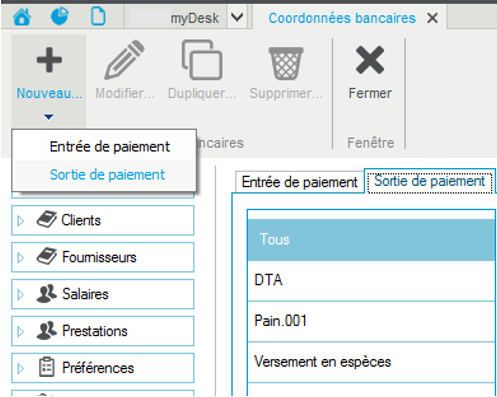This screenshot has height=397, width=497.
Task: Expand the Clients tree node
Action: (21, 221)
